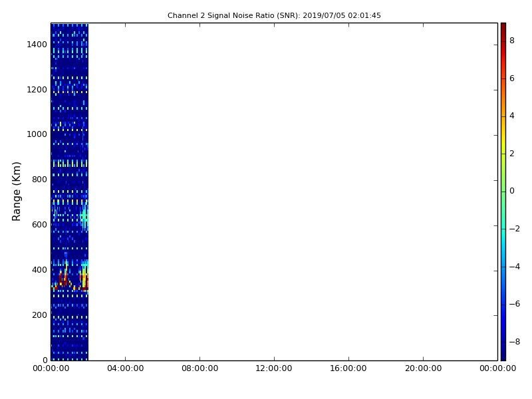Click the colorbar value −4 label
The width and height of the screenshot is (532, 399).
[x=514, y=267]
